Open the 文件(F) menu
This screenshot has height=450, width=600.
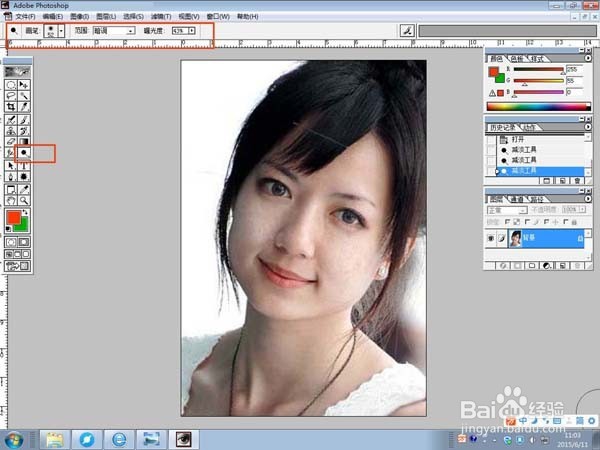(25, 16)
